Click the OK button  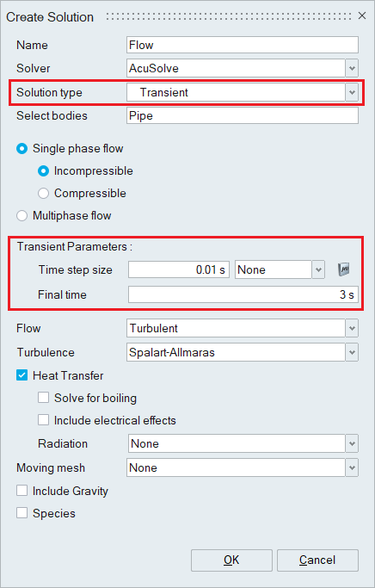[231, 560]
